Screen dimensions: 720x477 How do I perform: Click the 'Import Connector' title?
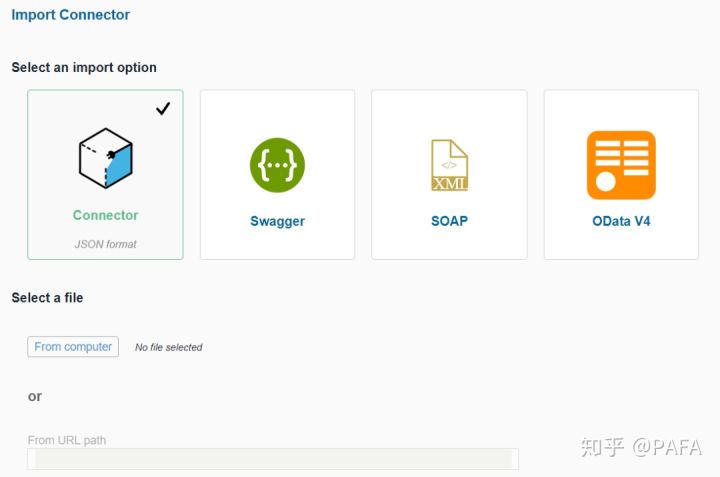[70, 15]
